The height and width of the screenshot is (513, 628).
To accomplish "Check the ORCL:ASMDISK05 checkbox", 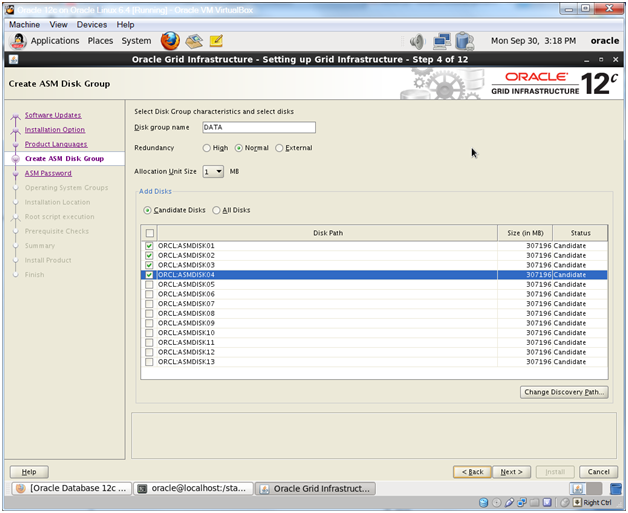I will click(149, 285).
